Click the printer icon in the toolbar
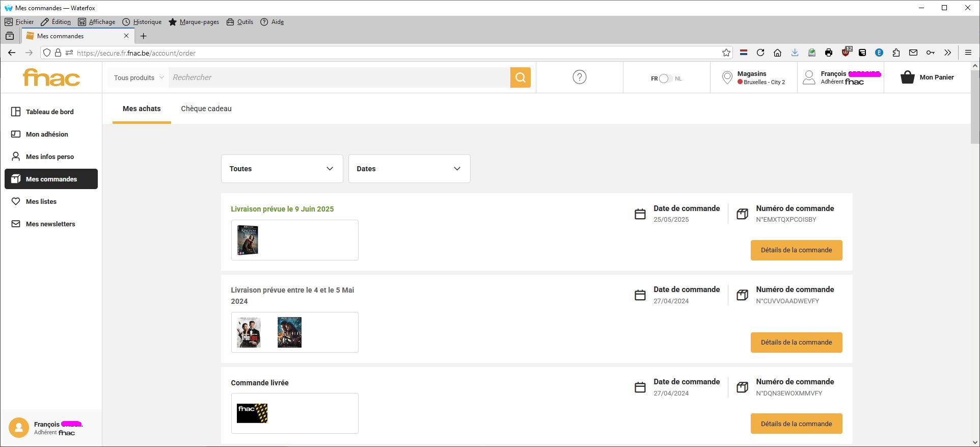The image size is (980, 447). point(829,52)
